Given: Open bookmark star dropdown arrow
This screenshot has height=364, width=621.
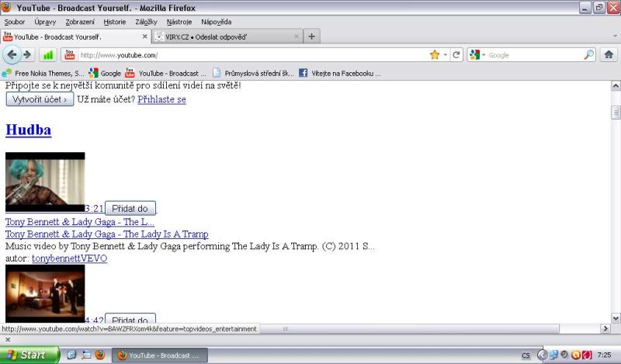Looking at the screenshot, I should pyautogui.click(x=445, y=55).
